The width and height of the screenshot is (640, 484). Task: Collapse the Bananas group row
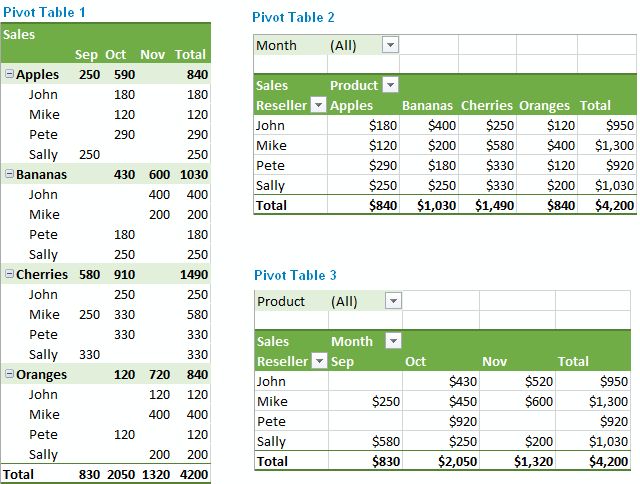[9, 174]
